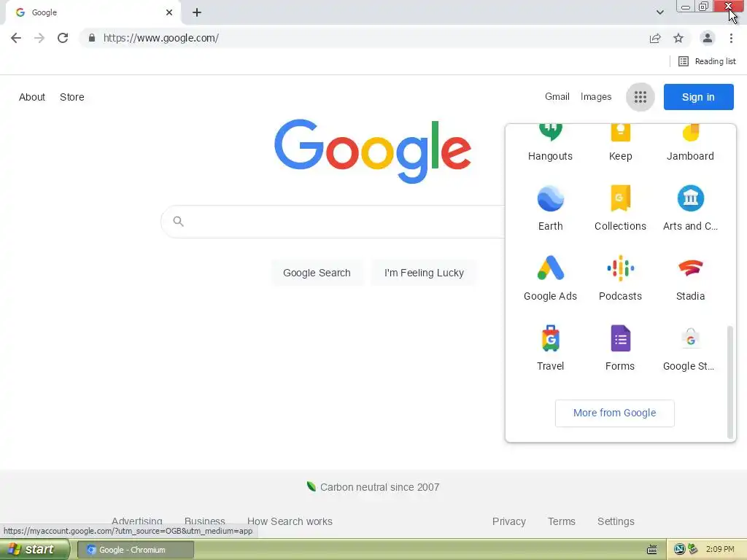747x560 pixels.
Task: View site security lock information
Action: 92,38
